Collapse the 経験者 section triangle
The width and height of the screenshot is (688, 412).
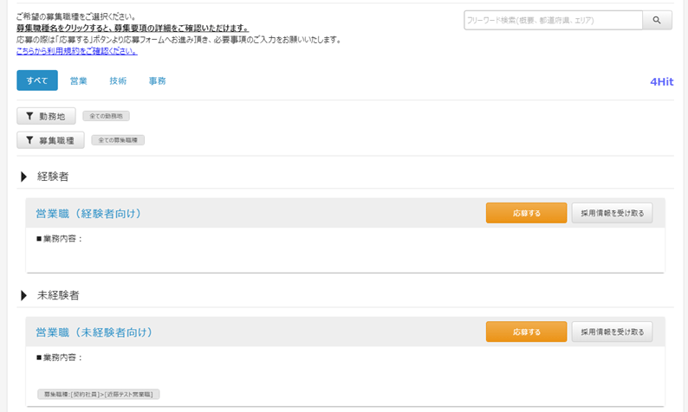(x=24, y=177)
